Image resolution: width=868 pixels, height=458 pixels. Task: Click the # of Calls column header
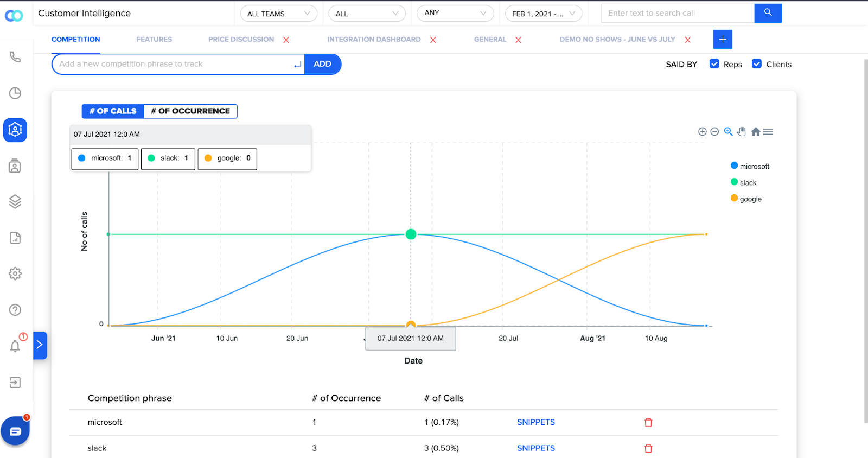[x=444, y=398]
